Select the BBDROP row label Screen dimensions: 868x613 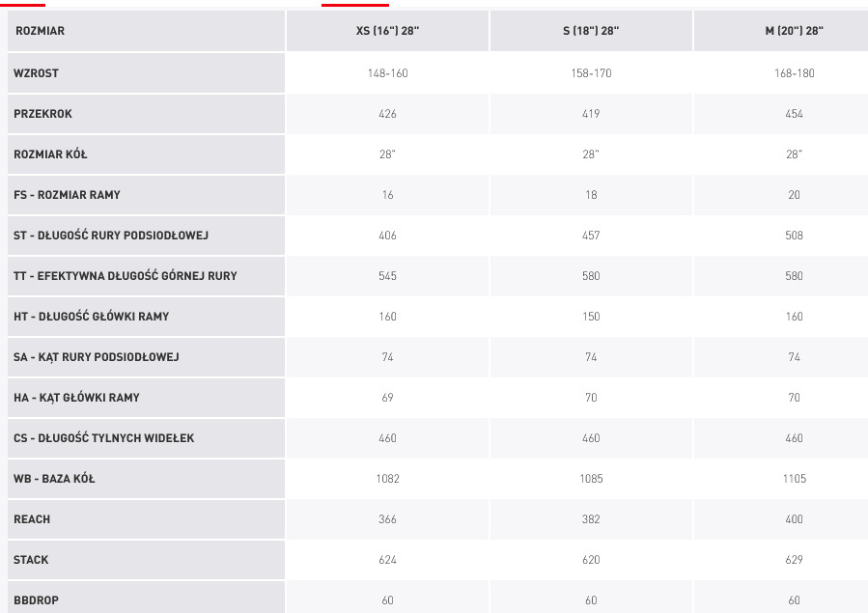(x=37, y=600)
